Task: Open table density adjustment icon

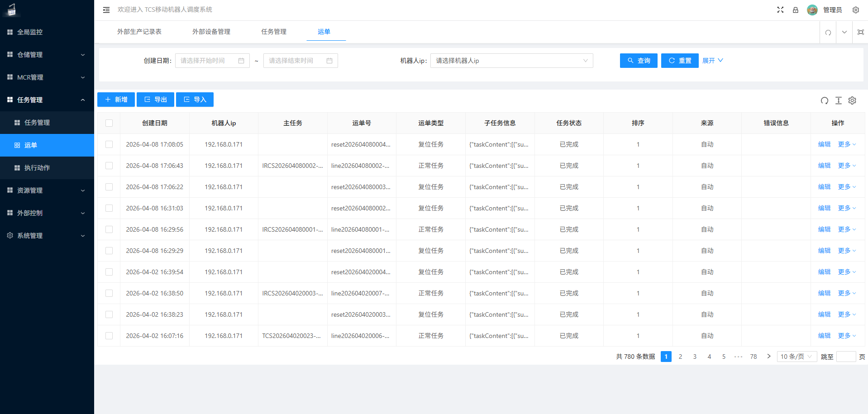Action: [839, 100]
